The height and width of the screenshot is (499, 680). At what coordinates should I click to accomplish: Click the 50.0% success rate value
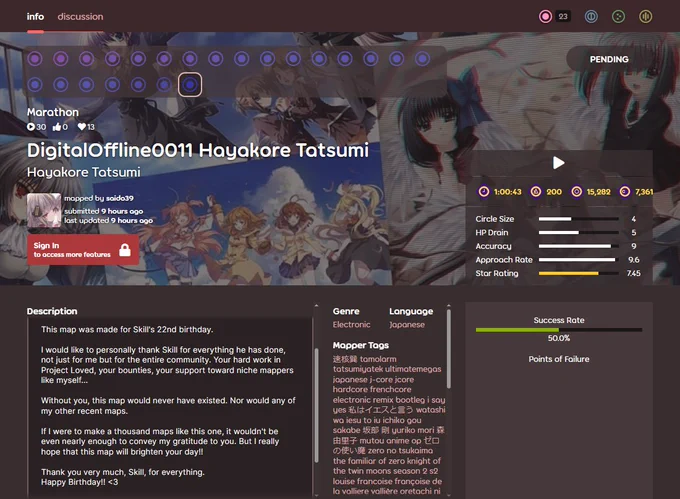coord(559,338)
